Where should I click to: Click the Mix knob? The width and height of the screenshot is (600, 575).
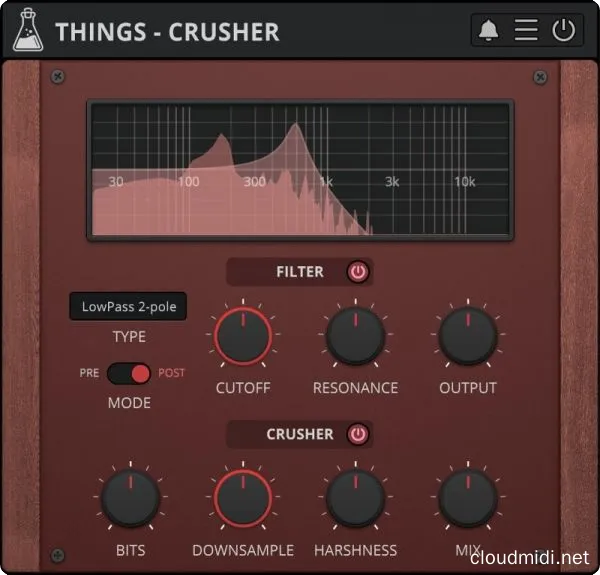pos(468,498)
